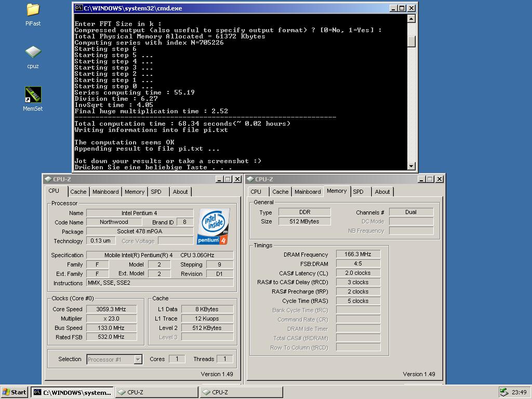Click the tRCD value 3 clocks

click(358, 282)
